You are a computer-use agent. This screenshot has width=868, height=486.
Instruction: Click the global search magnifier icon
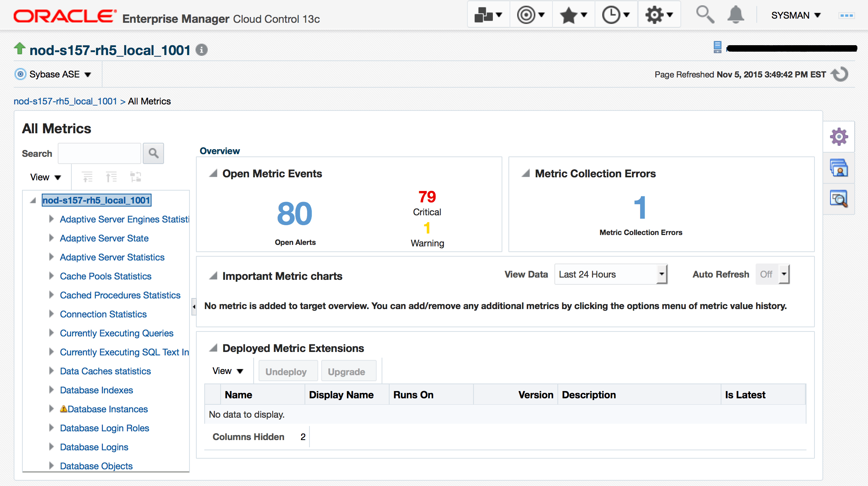[705, 15]
